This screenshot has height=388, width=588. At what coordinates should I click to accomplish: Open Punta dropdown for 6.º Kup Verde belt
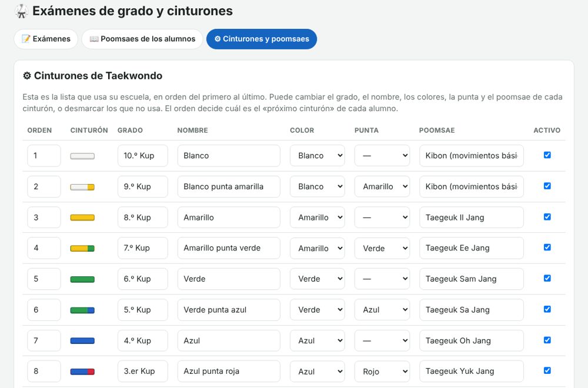tap(382, 279)
